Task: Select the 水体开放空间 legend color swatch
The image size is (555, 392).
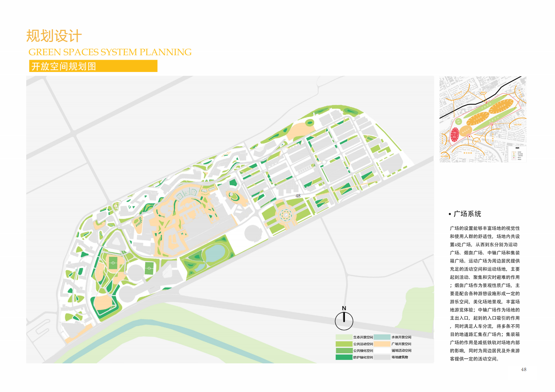Action: [382, 337]
